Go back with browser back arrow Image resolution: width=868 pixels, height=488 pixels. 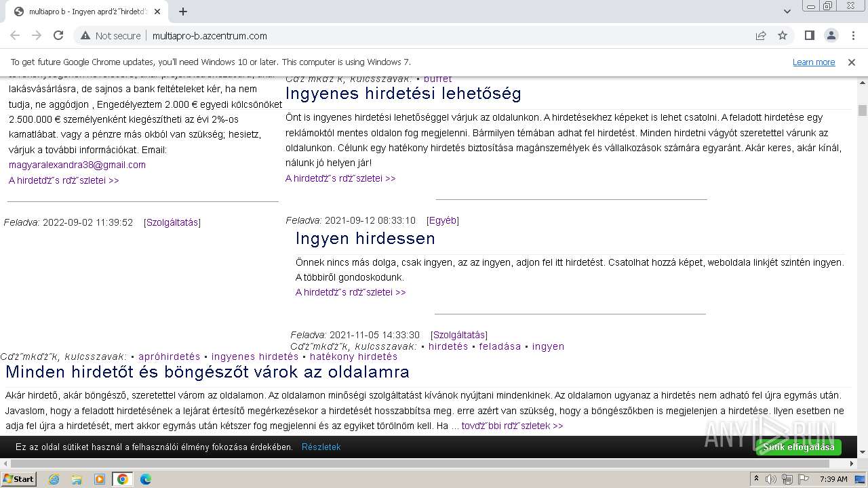click(x=15, y=35)
